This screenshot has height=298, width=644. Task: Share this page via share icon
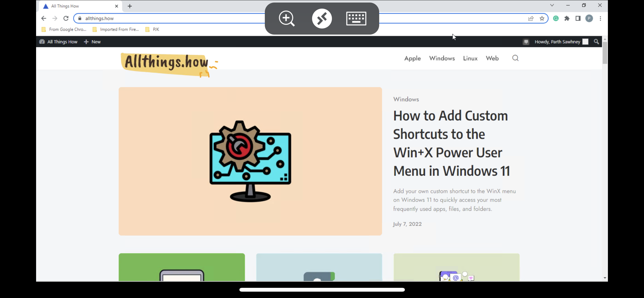(x=531, y=18)
